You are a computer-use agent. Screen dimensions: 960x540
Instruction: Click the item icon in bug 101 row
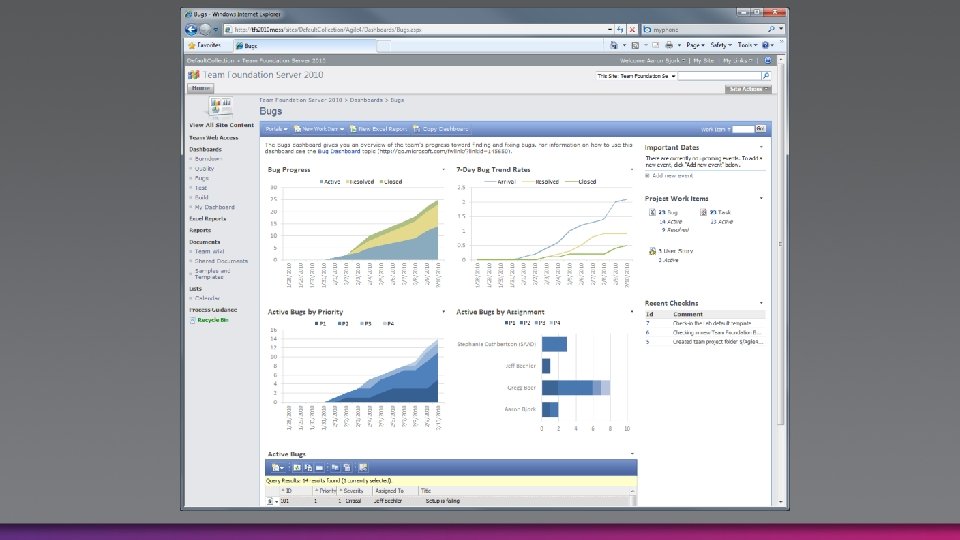click(269, 501)
